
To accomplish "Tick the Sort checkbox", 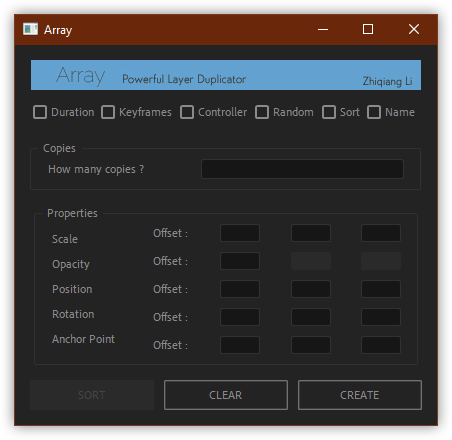I will (329, 112).
